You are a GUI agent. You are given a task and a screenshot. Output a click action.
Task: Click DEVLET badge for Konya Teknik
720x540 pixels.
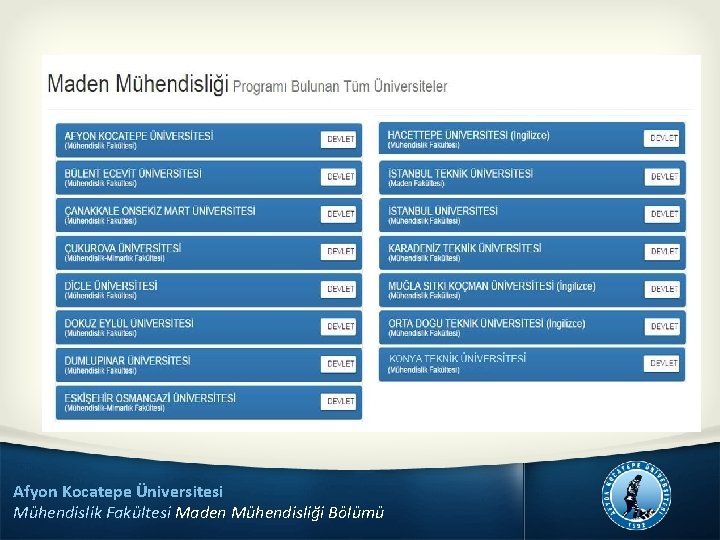click(662, 363)
